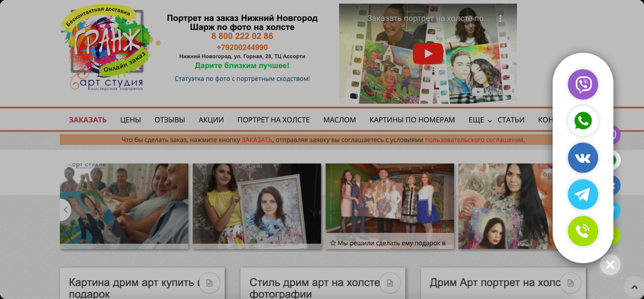
Task: Dial the +79200244990 phone link
Action: [x=242, y=47]
